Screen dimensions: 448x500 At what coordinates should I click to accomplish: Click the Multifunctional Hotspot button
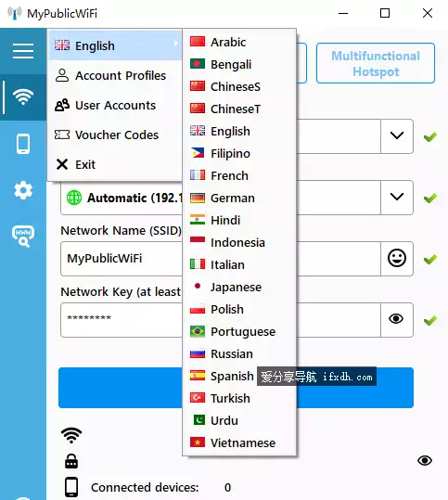coord(376,63)
